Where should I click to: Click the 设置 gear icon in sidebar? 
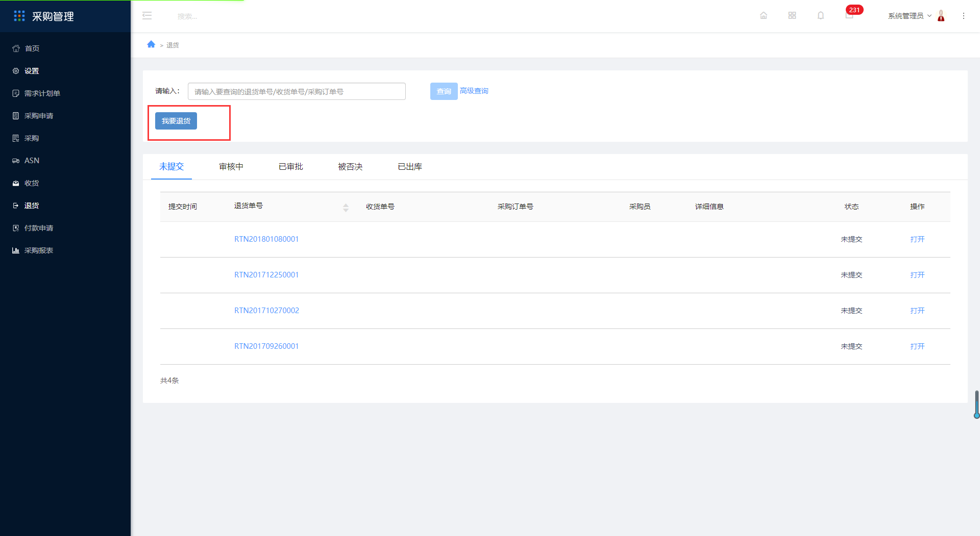click(16, 71)
